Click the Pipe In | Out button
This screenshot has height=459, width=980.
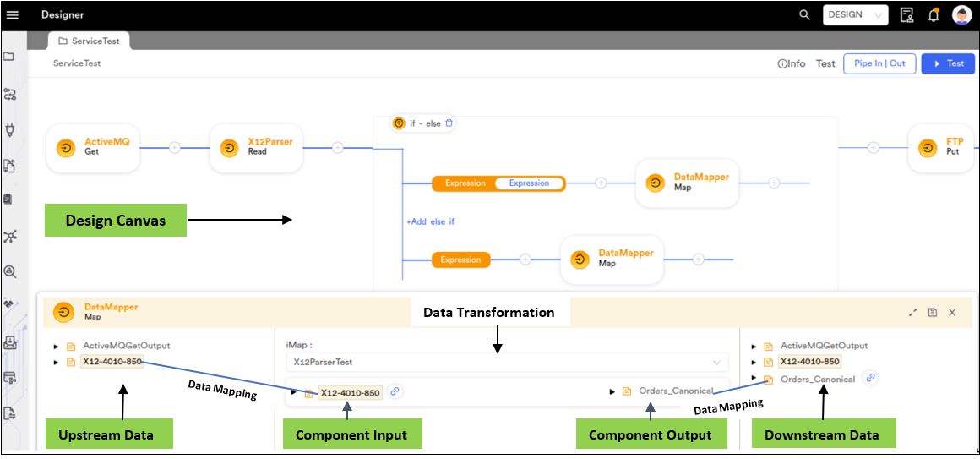pyautogui.click(x=879, y=63)
